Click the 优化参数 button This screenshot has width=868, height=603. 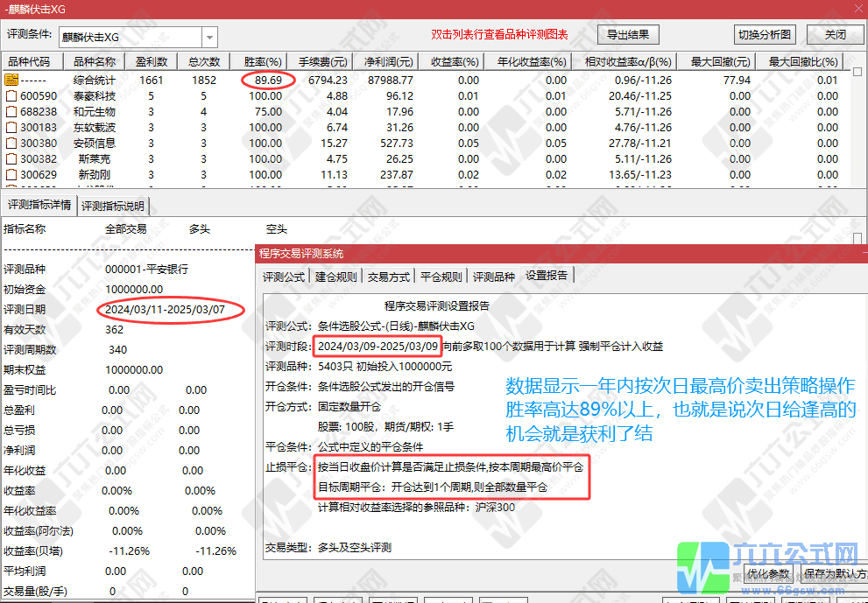point(769,574)
